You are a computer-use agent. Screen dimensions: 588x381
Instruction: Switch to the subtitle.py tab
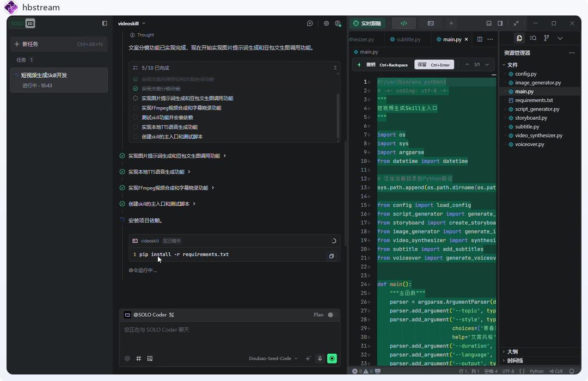pyautogui.click(x=408, y=39)
